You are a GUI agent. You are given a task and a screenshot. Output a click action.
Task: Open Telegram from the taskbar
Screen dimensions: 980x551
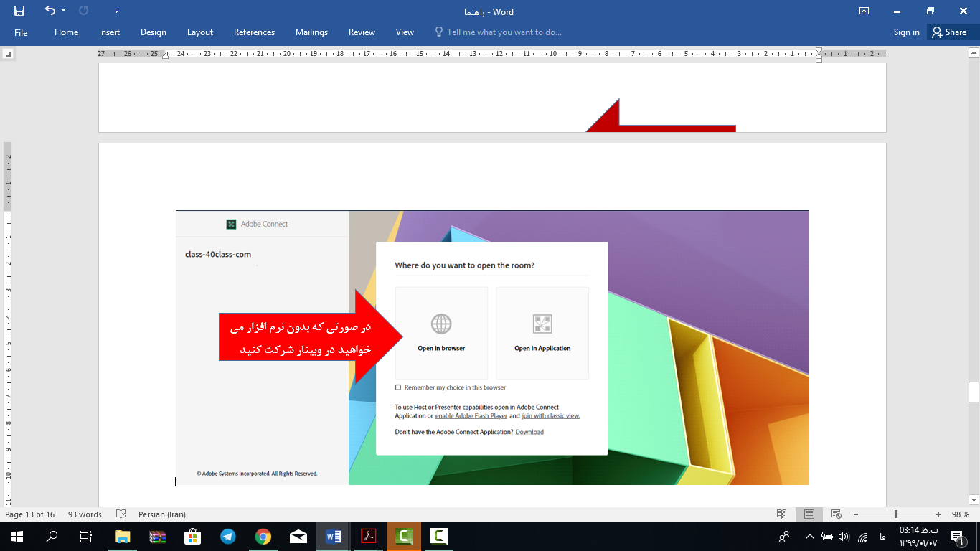228,537
